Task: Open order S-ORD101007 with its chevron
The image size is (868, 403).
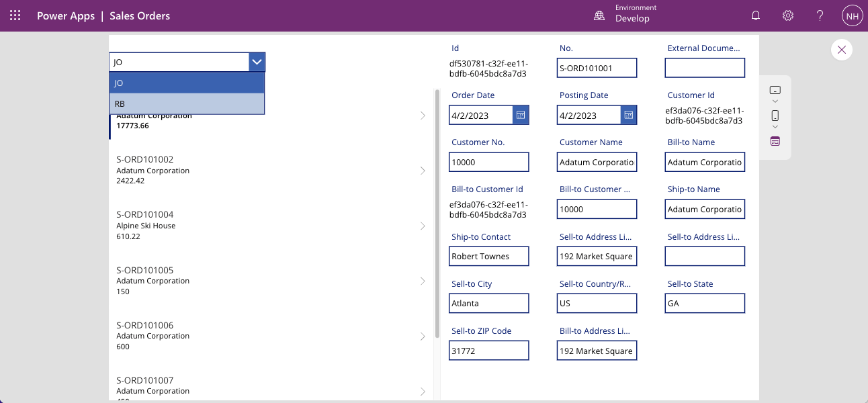Action: pos(423,391)
